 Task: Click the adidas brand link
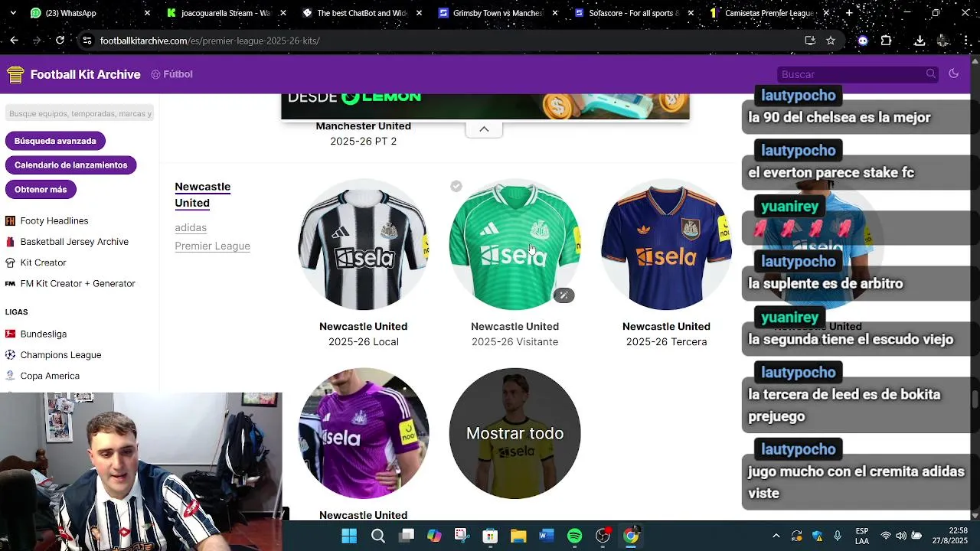(x=191, y=227)
